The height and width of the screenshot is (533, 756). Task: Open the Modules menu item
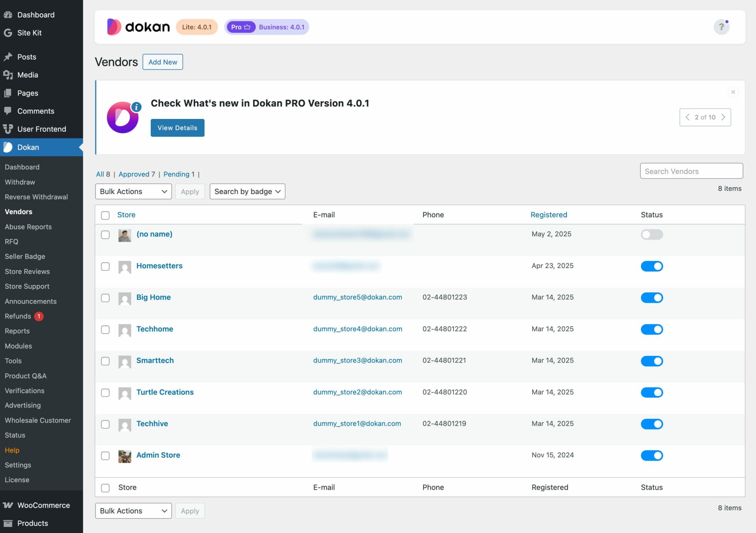click(18, 346)
